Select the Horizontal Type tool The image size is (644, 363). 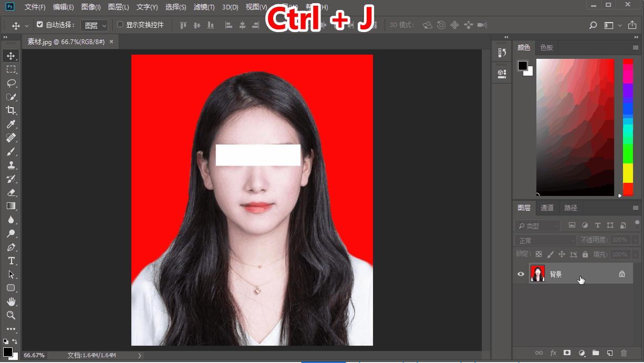[x=11, y=261]
